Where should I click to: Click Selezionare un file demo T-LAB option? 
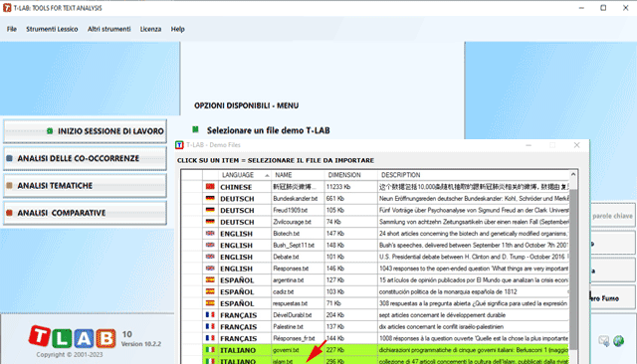(268, 130)
